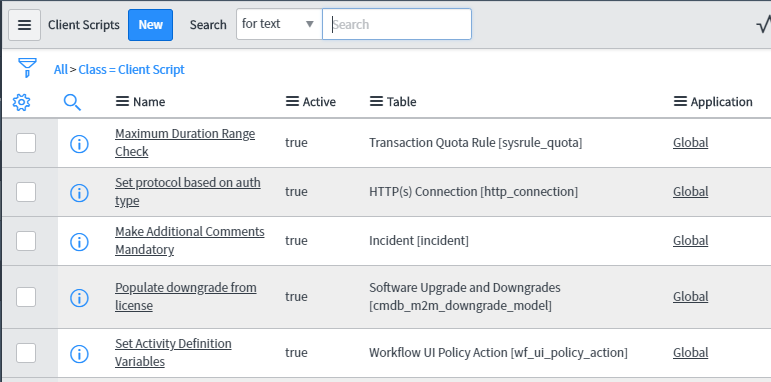
Task: Check the Make Additional Comments Mandatory row
Action: 26,241
